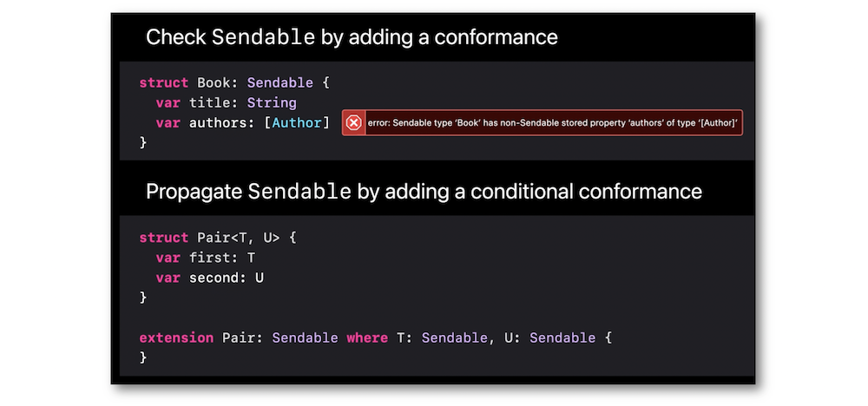This screenshot has height=406, width=868.
Task: Click 'Sendable' in the Book declaration
Action: pyautogui.click(x=280, y=83)
